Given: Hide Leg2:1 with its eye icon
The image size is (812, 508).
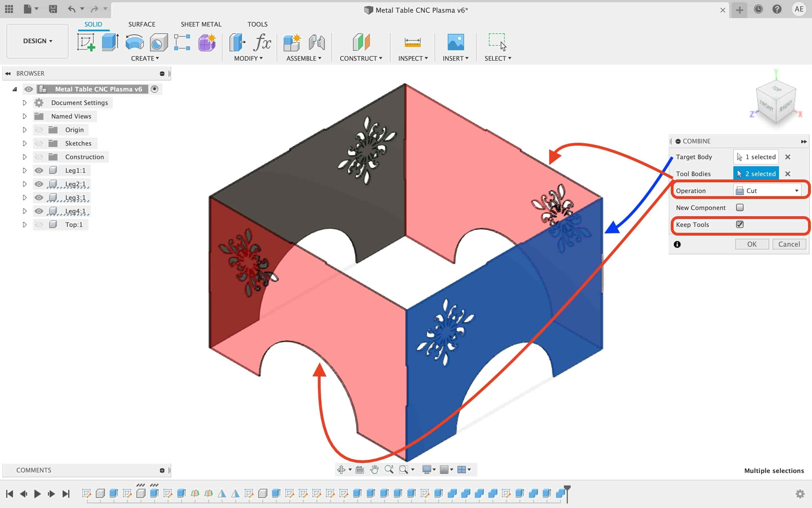Looking at the screenshot, I should point(39,184).
